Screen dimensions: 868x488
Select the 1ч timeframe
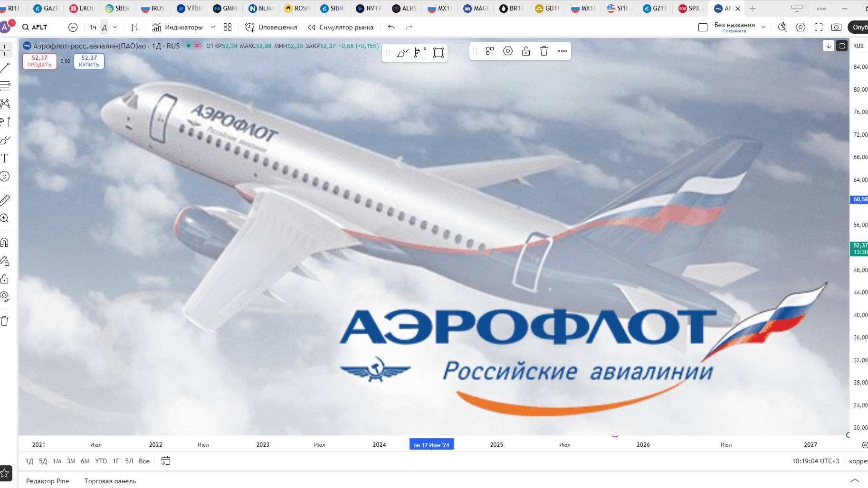click(93, 27)
